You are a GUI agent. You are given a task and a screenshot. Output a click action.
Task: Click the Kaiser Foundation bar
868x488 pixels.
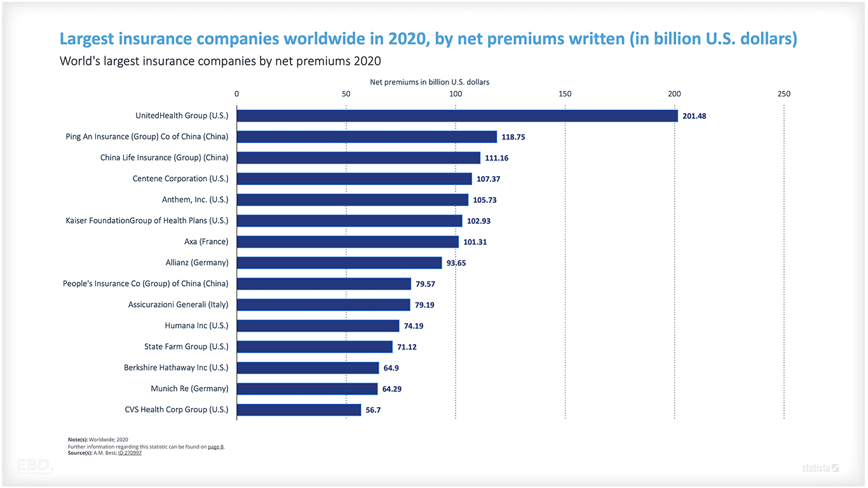(349, 220)
